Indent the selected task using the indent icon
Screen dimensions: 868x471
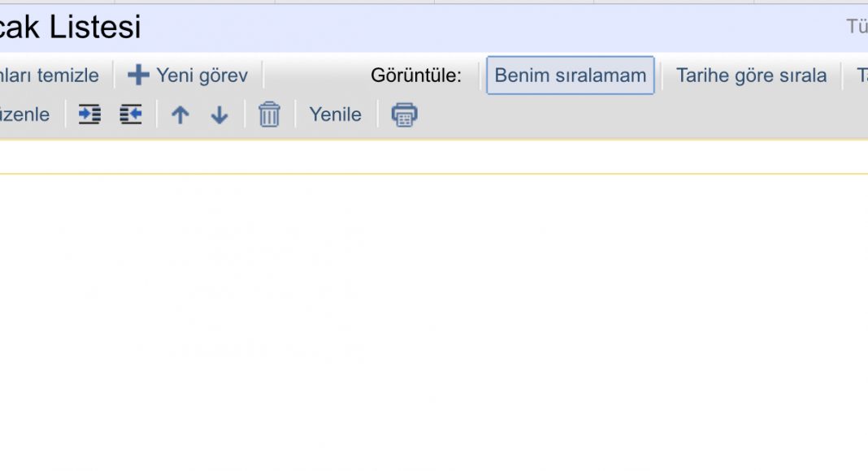tap(89, 115)
